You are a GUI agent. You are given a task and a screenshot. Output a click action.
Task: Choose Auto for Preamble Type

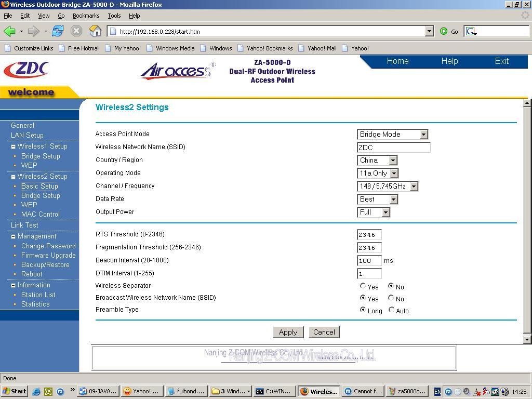pyautogui.click(x=391, y=310)
